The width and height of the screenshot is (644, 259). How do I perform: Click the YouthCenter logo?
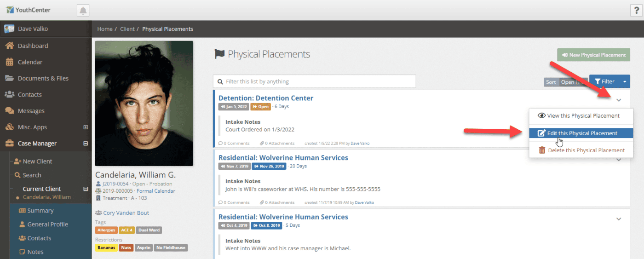pyautogui.click(x=29, y=10)
